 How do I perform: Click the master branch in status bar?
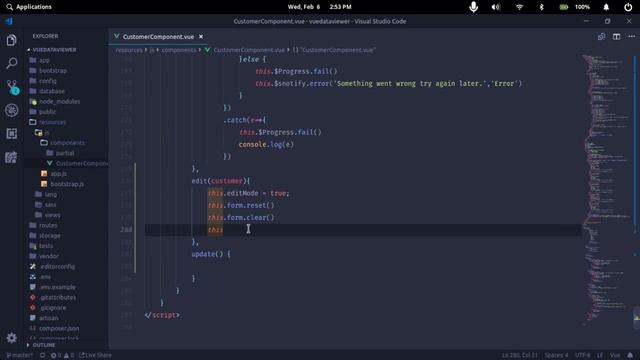point(19,355)
